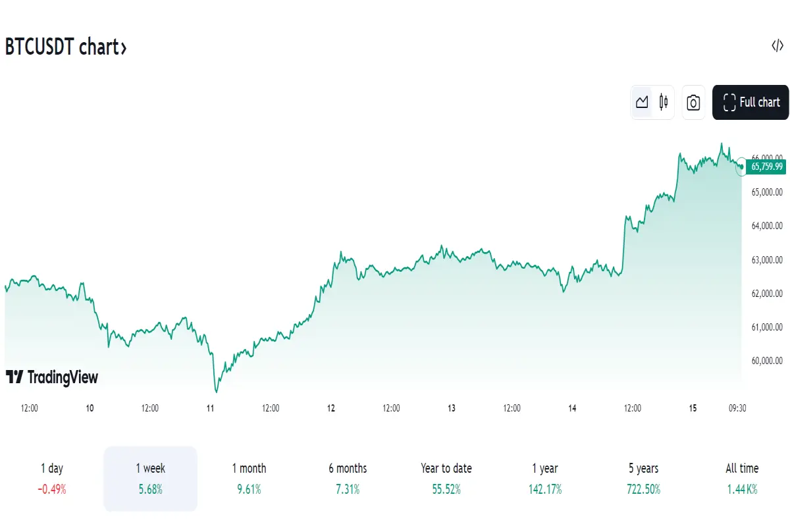
Task: Select the 1 day range
Action: (52, 479)
